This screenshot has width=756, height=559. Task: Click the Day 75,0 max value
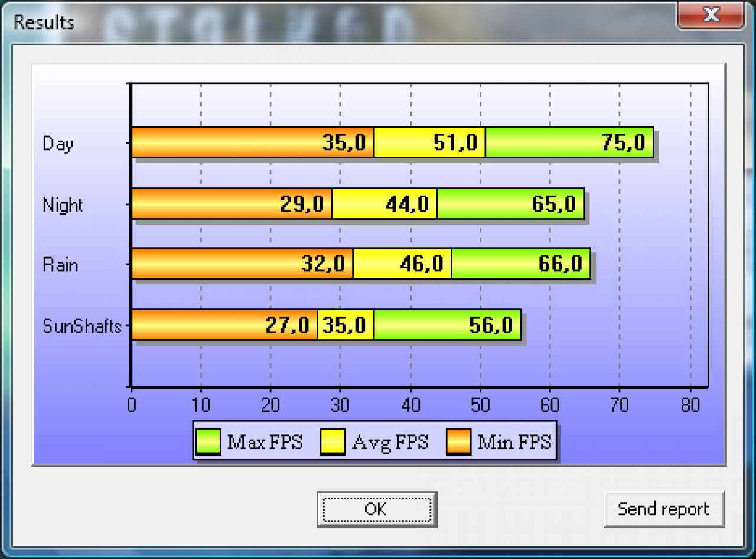(624, 142)
